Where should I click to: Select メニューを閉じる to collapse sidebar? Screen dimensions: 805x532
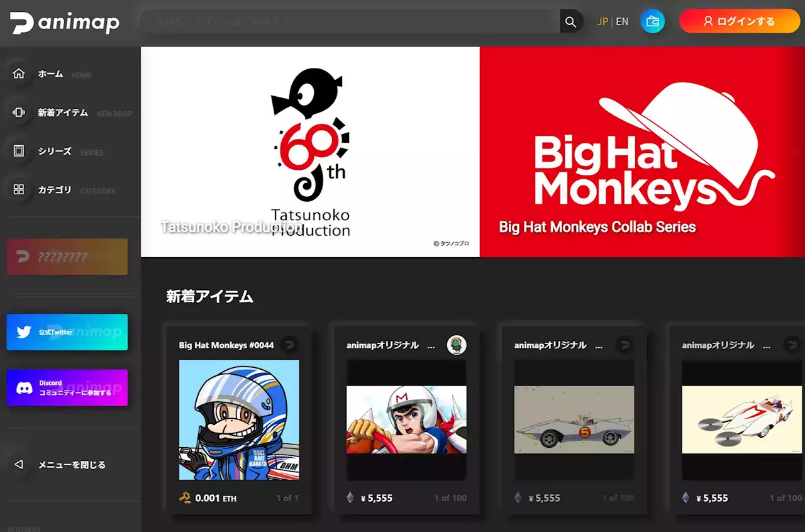72,465
